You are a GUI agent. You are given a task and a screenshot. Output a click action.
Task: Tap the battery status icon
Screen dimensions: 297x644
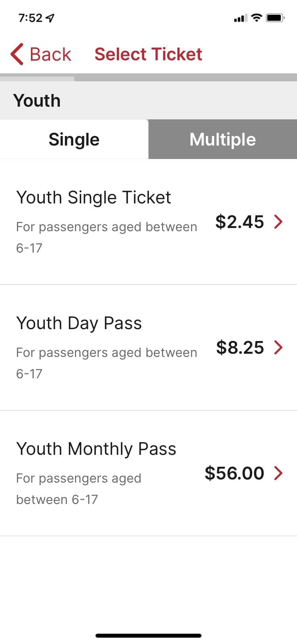[x=275, y=17]
